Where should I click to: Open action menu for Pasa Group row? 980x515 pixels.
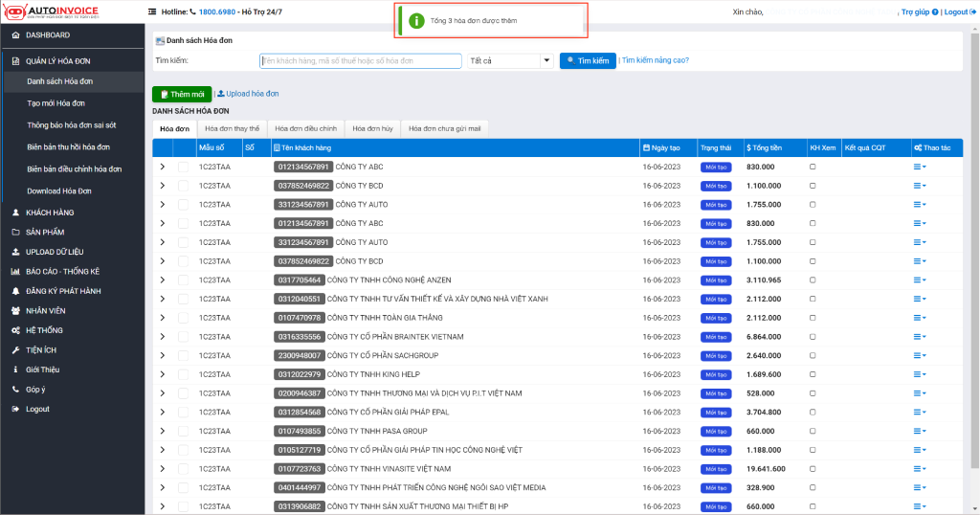click(x=920, y=432)
